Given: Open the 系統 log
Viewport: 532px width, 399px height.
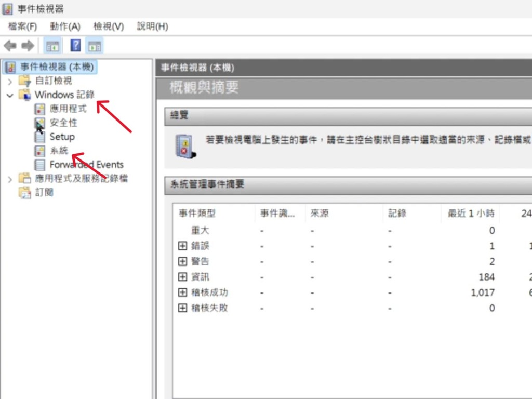Looking at the screenshot, I should 59,151.
